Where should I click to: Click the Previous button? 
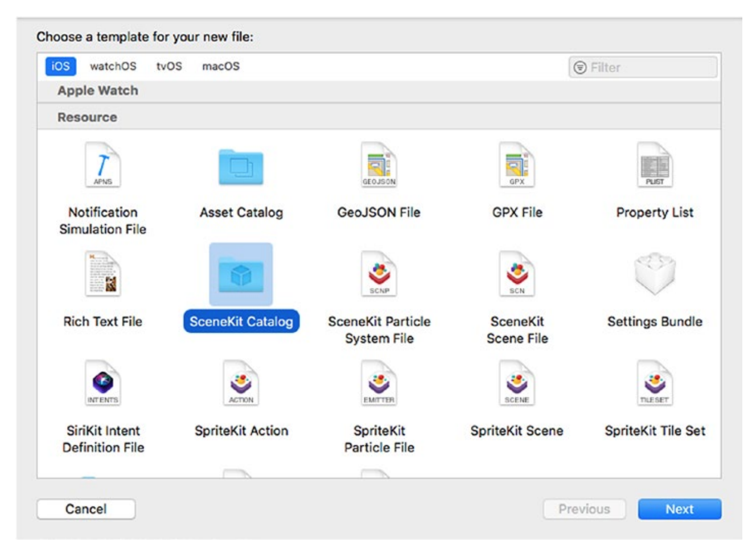coord(584,509)
